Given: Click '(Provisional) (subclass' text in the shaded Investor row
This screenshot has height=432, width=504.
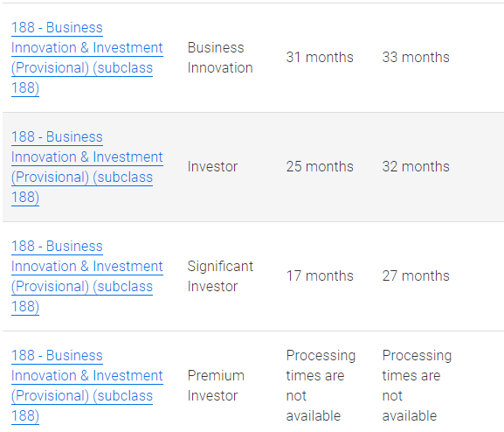Looking at the screenshot, I should (82, 177).
